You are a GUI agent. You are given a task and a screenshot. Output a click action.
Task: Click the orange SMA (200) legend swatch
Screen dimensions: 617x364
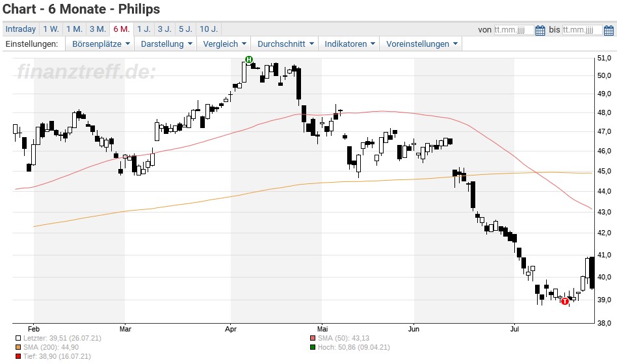coord(18,347)
